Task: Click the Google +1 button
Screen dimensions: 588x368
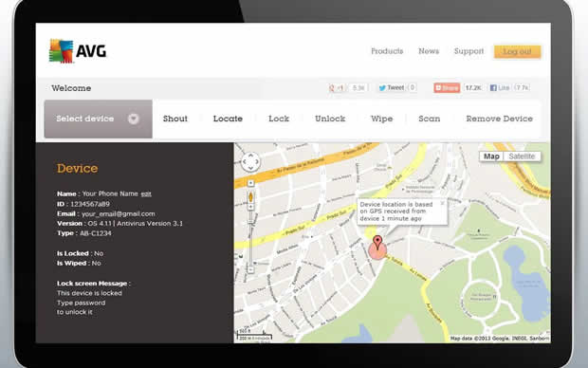Action: tap(336, 88)
